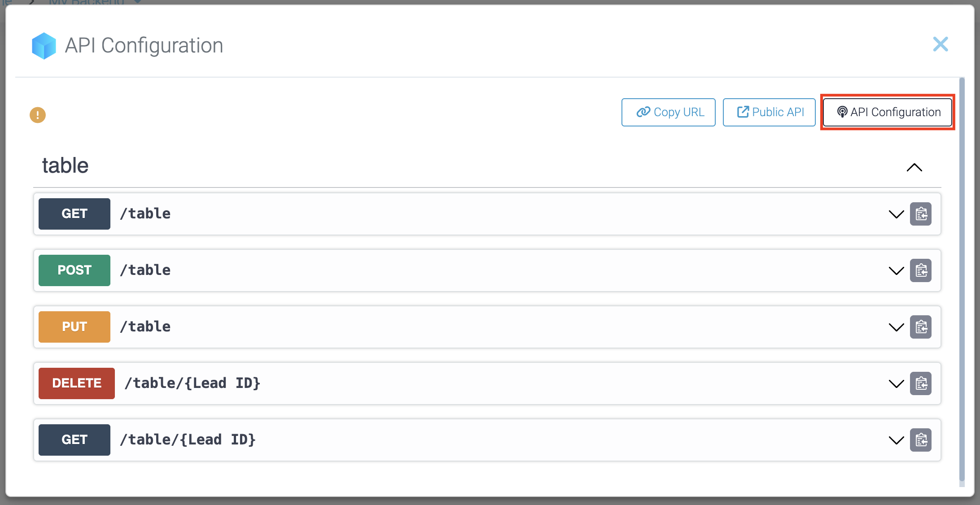Screen dimensions: 980x505
Task: Expand the POST /table endpoint details
Action: 896,270
